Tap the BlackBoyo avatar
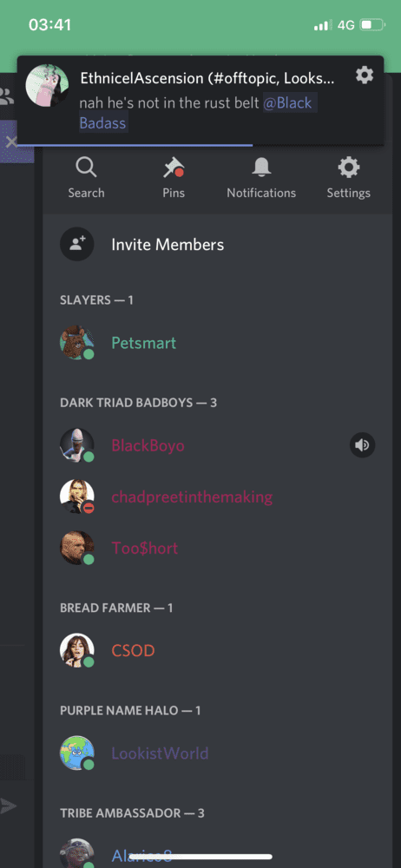Screen dimensions: 401x868 [x=77, y=445]
